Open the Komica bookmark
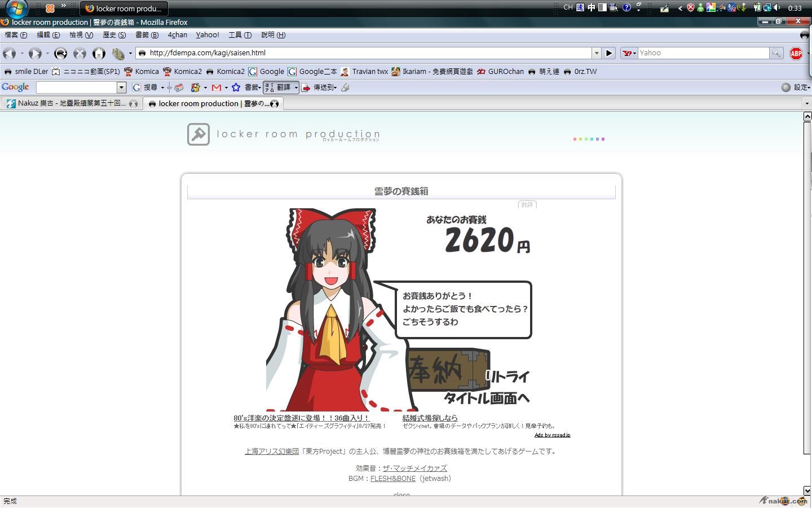This screenshot has height=508, width=812. click(142, 72)
